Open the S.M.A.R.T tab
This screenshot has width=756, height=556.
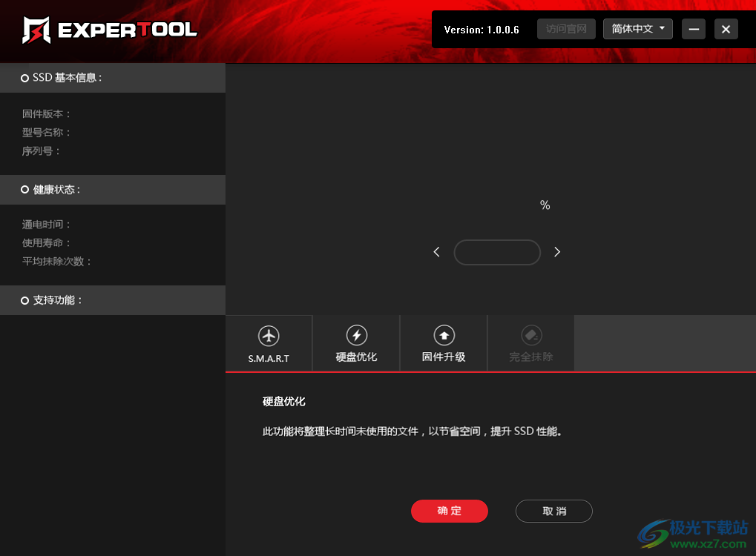[x=269, y=343]
